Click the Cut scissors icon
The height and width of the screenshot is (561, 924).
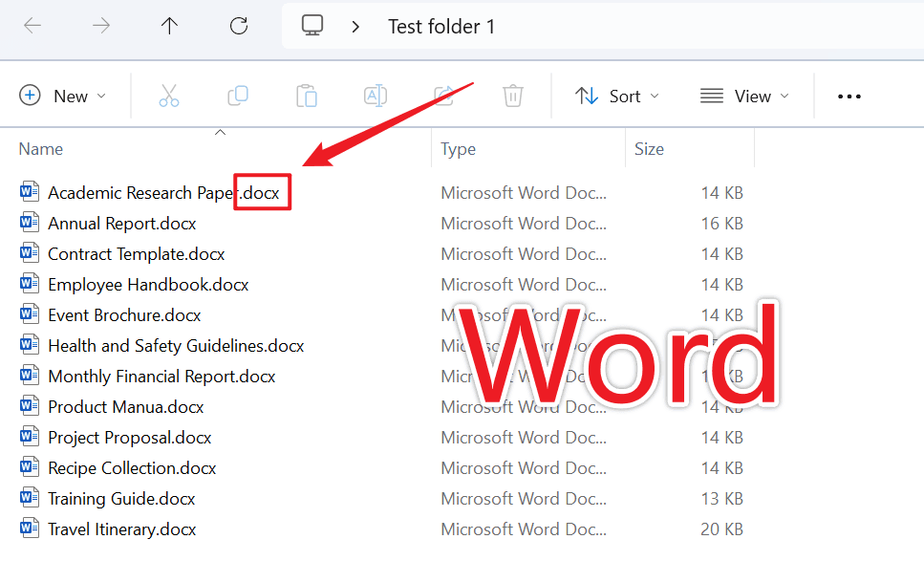[x=169, y=96]
